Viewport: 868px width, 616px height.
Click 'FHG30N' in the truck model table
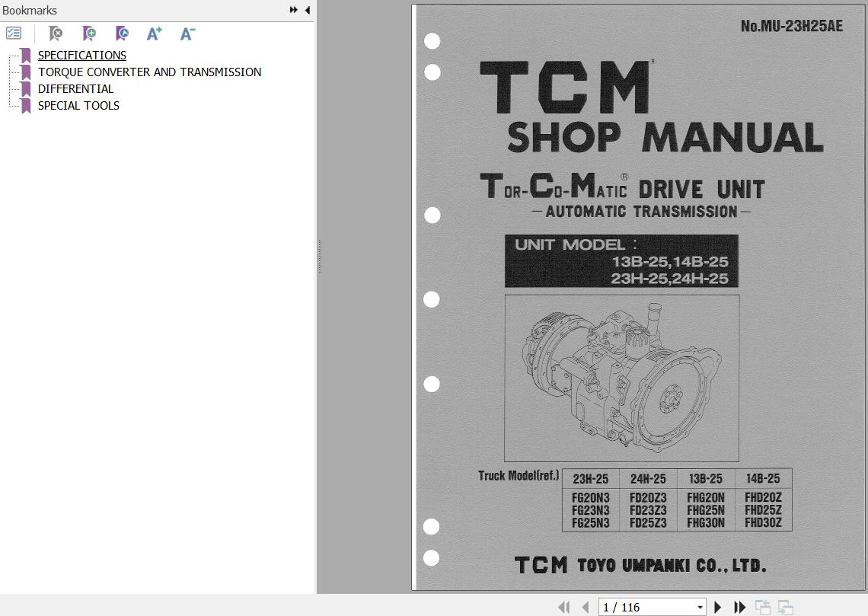tap(706, 523)
